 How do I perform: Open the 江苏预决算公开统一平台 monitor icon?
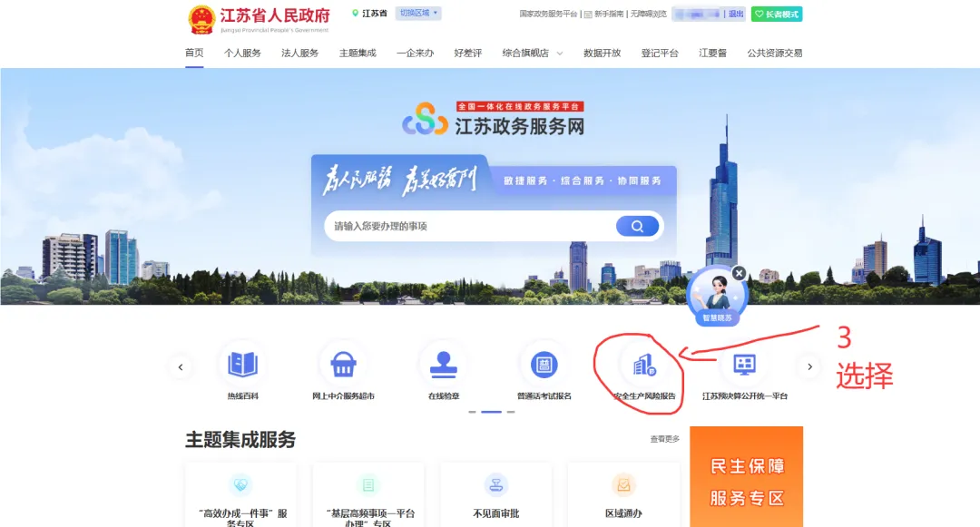coord(744,365)
